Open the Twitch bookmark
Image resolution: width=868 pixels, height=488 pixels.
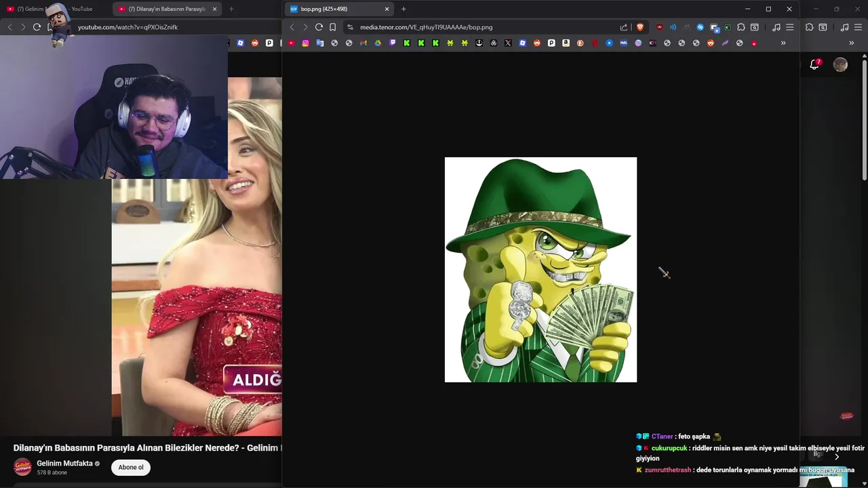coord(392,43)
